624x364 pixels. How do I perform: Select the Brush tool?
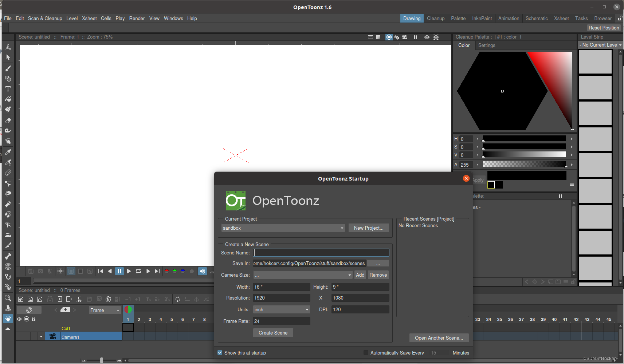pyautogui.click(x=8, y=68)
